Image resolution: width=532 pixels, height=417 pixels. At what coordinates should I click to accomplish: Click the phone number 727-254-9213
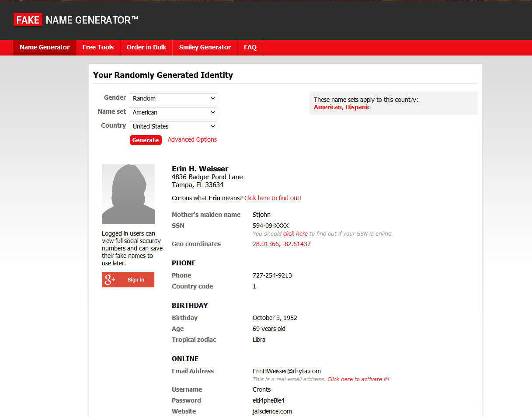(x=272, y=275)
